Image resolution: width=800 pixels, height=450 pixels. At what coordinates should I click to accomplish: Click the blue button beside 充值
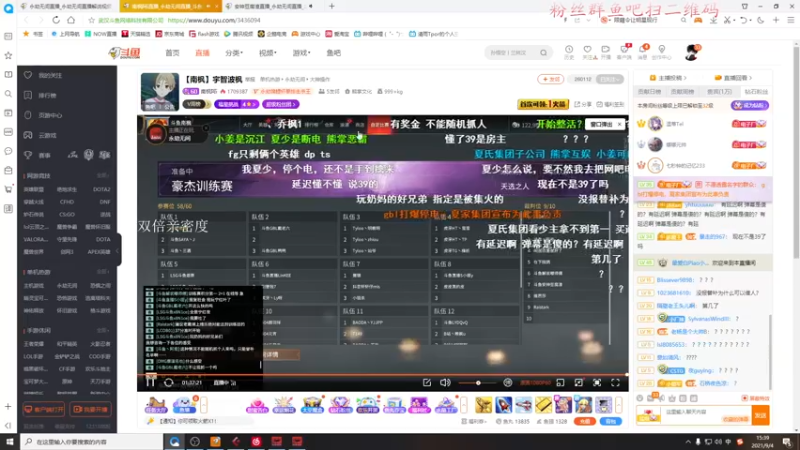pyautogui.click(x=611, y=421)
